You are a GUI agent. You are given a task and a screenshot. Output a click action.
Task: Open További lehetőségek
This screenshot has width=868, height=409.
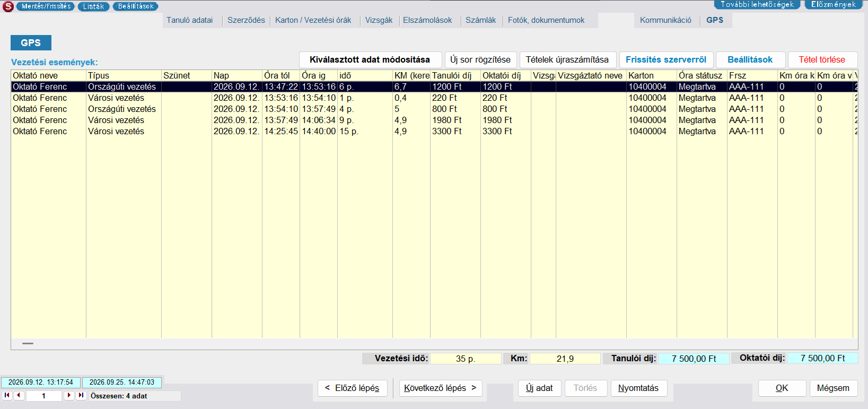[757, 4]
